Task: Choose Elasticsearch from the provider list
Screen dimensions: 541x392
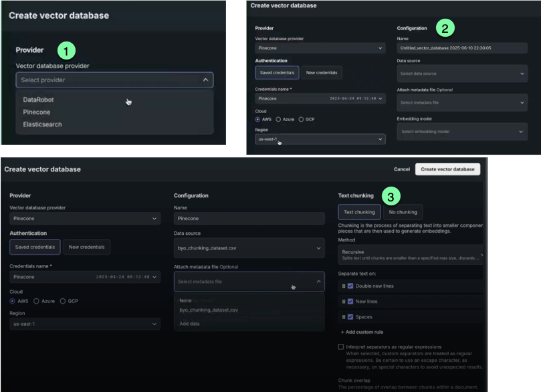Action: (x=44, y=124)
